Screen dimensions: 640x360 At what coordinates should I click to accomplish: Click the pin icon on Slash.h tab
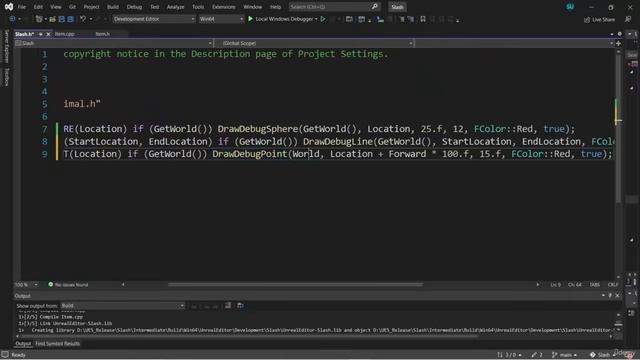[x=40, y=34]
